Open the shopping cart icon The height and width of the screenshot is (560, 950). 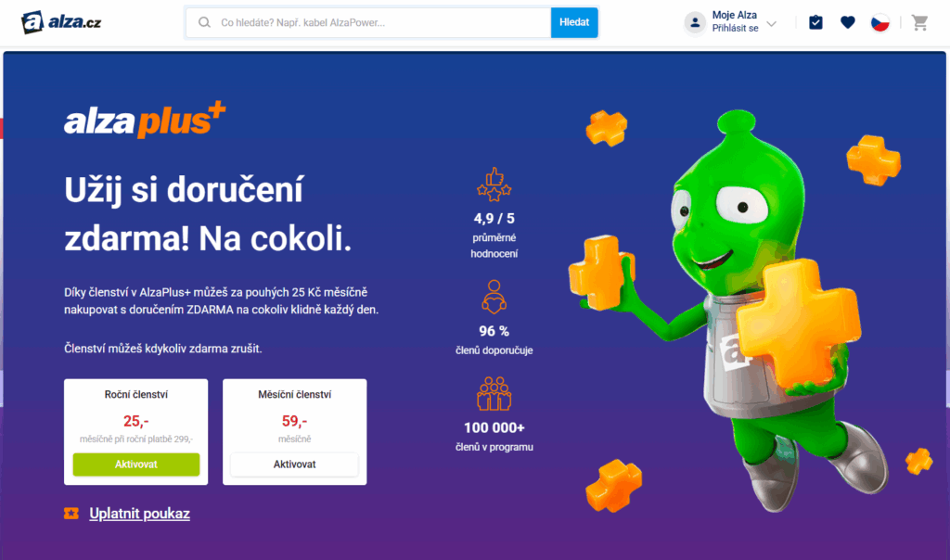[919, 23]
